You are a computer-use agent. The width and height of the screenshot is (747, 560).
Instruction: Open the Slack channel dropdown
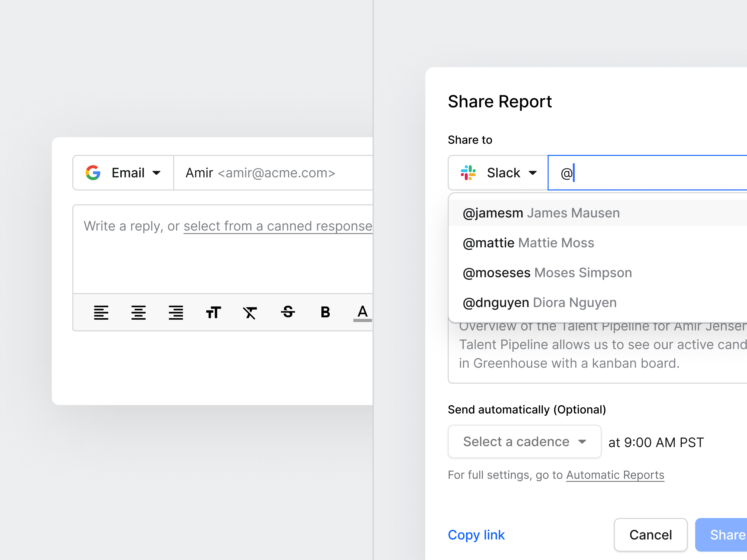(x=498, y=173)
